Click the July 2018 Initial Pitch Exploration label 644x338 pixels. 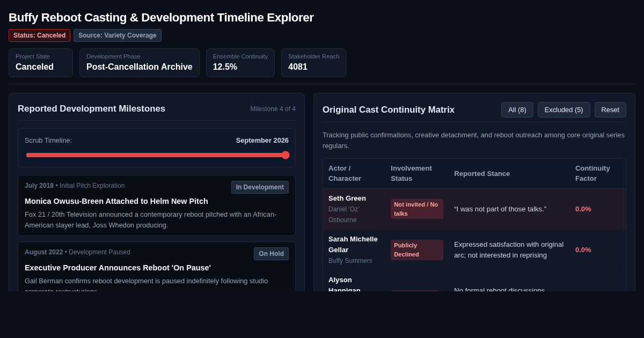click(75, 186)
